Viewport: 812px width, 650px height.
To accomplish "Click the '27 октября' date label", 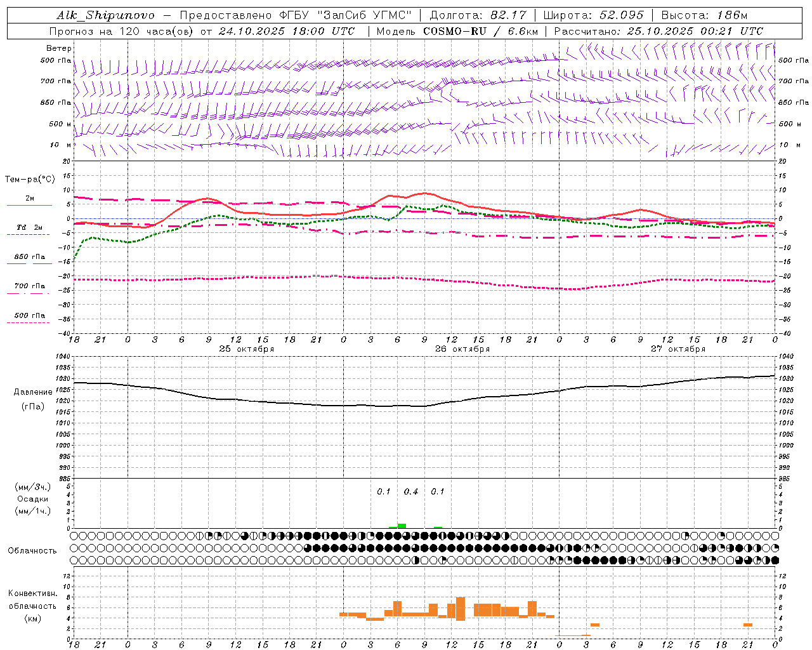I will click(x=678, y=349).
